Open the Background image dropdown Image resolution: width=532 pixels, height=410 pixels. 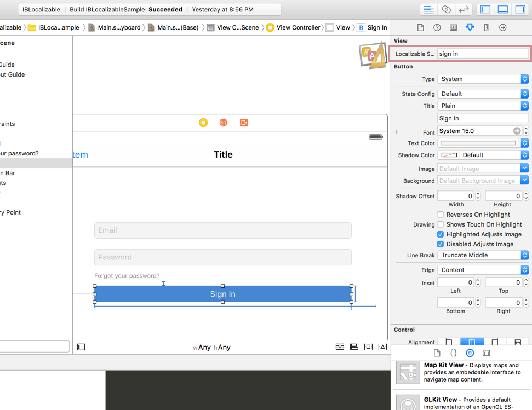(524, 180)
